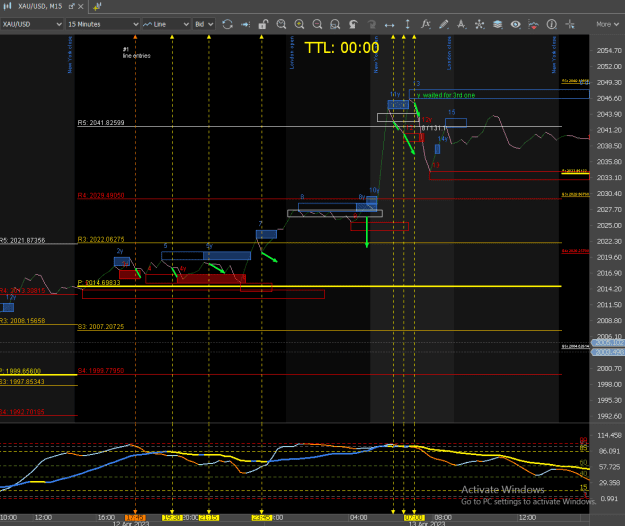Click the 114.458 oscillator scale value
Image resolution: width=625 pixels, height=526 pixels.
[609, 436]
